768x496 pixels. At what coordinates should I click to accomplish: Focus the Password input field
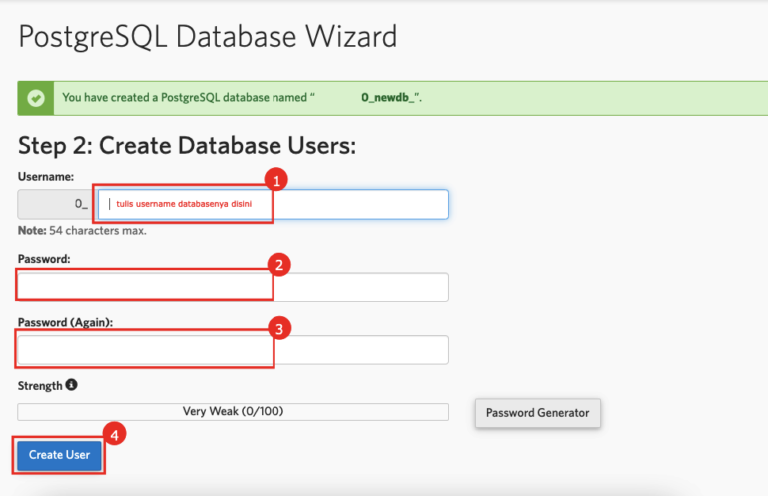coord(233,287)
